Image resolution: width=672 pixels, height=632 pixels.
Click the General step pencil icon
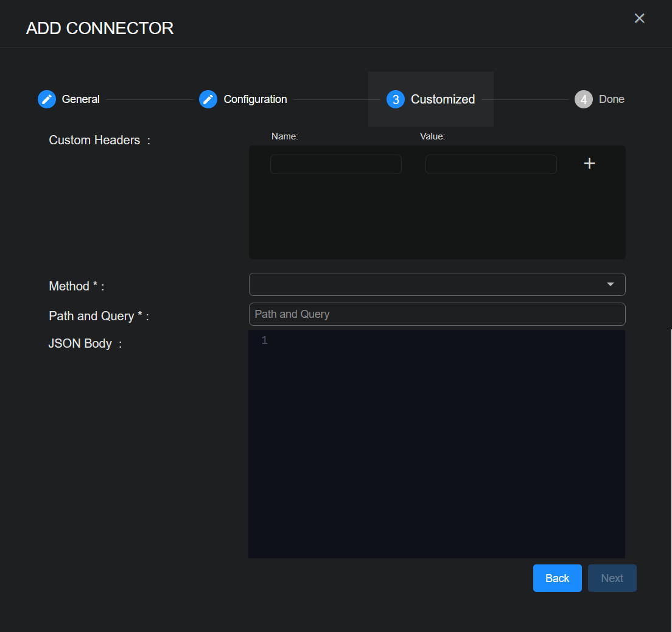[x=47, y=99]
